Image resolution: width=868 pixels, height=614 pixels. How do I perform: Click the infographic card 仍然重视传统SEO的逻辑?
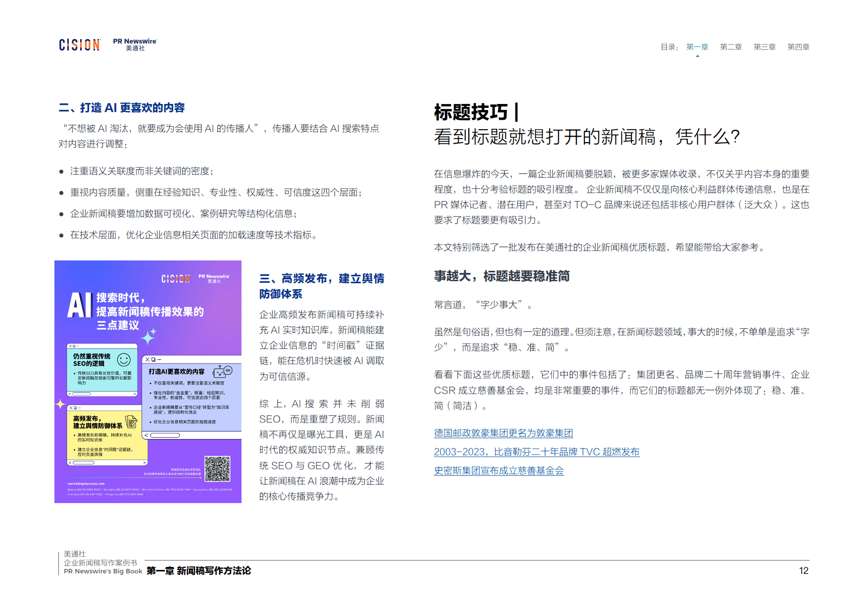click(102, 370)
